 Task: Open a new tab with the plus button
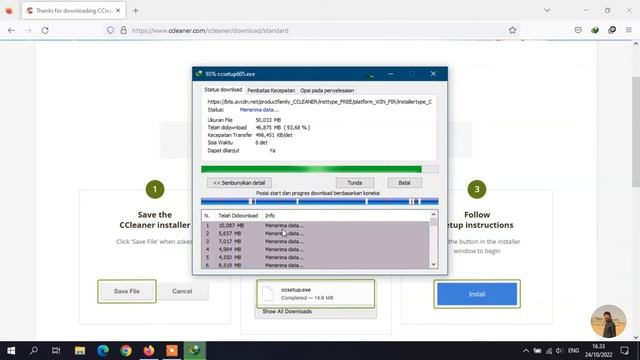click(136, 11)
